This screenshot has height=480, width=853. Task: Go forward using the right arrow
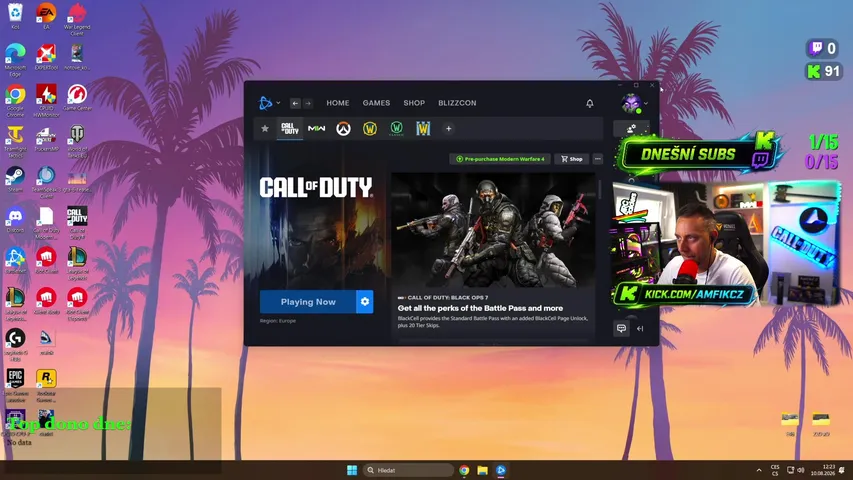(x=308, y=103)
